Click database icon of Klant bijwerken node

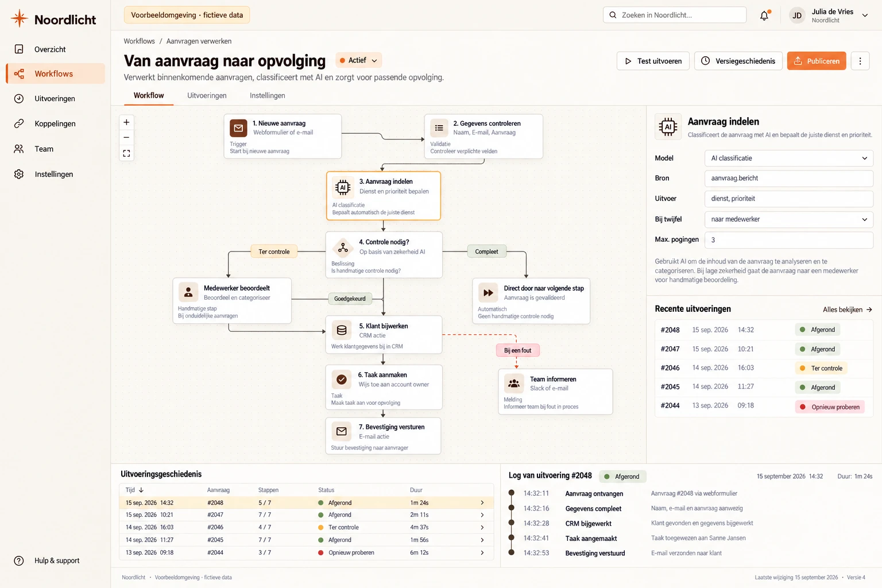click(342, 330)
